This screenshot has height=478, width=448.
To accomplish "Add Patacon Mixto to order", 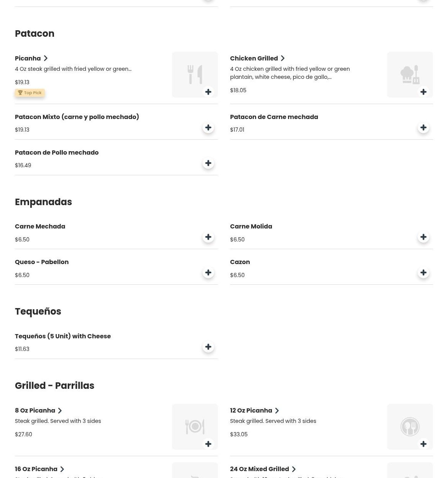I will pos(208,127).
